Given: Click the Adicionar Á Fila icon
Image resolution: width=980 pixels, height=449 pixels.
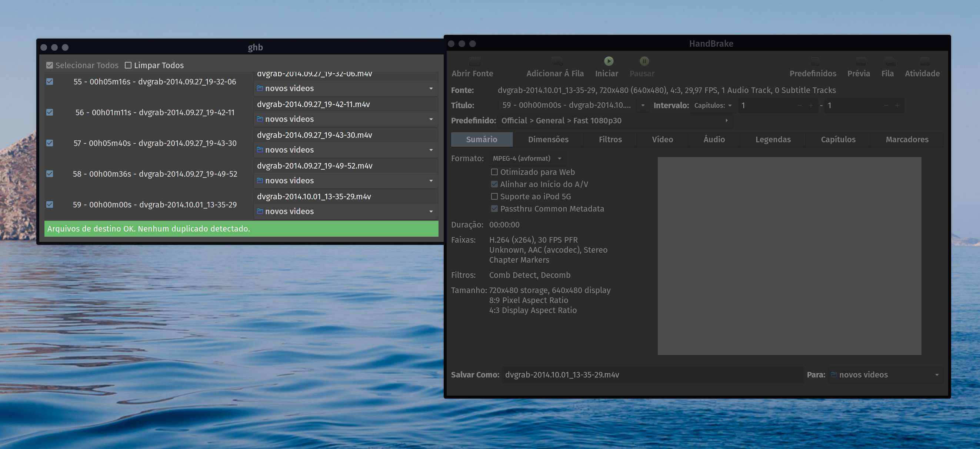Looking at the screenshot, I should pyautogui.click(x=557, y=61).
